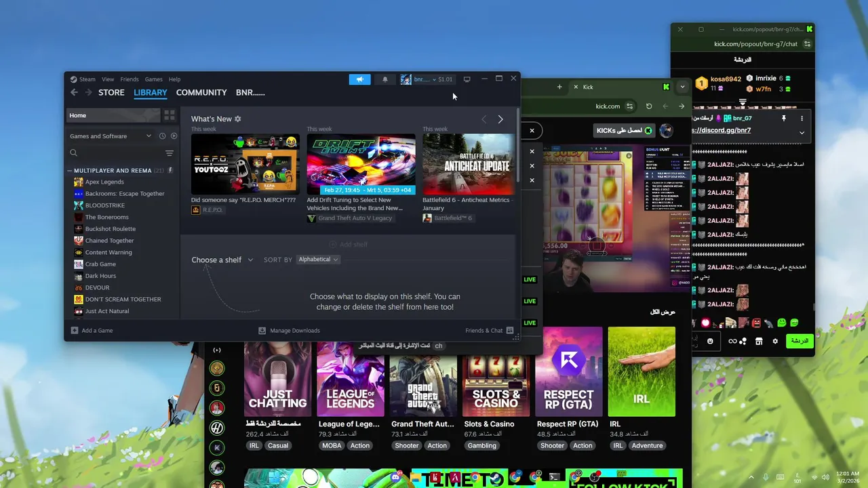
Task: Open the Help menu in Steam
Action: click(174, 79)
